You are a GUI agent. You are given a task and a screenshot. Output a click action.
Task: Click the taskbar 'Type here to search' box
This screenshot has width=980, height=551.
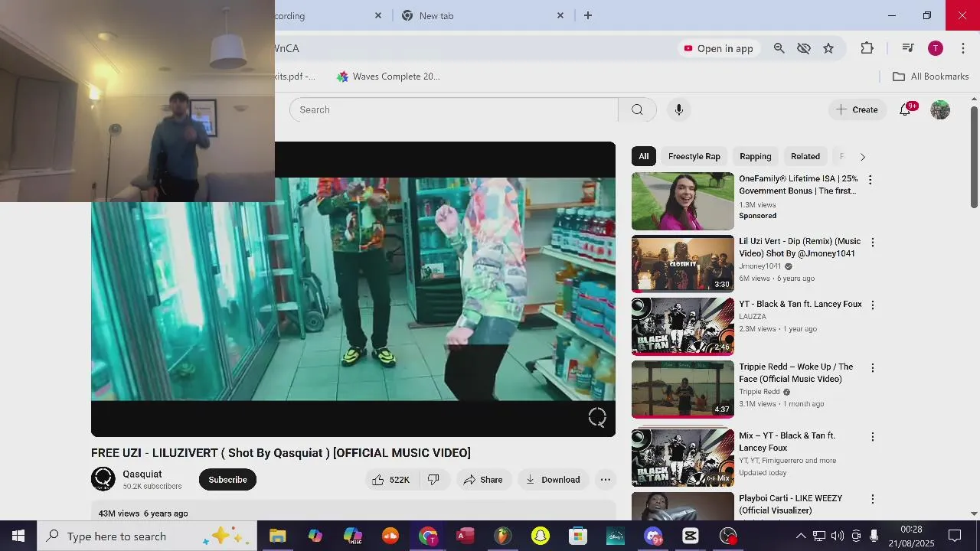pos(147,536)
